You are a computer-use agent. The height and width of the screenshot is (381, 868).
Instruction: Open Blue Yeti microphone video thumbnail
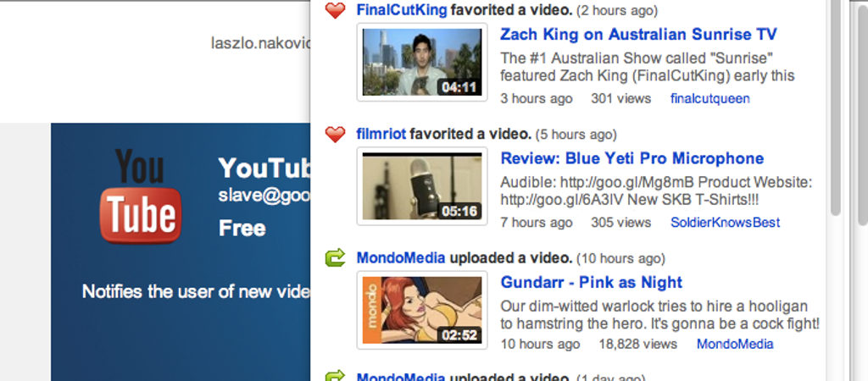coord(422,185)
